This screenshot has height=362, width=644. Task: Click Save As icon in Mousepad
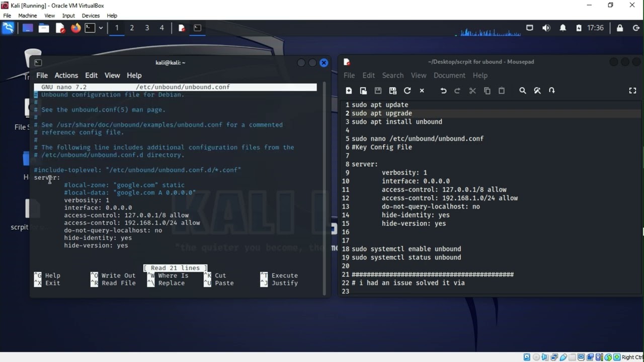[x=393, y=90]
